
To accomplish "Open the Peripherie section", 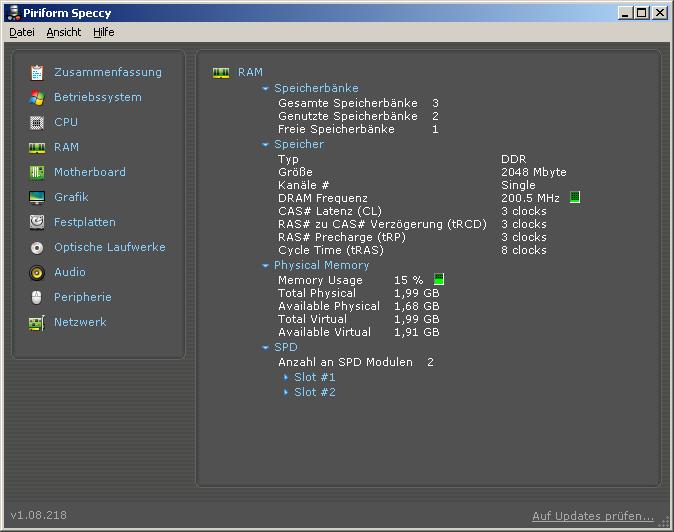I will click(x=83, y=297).
